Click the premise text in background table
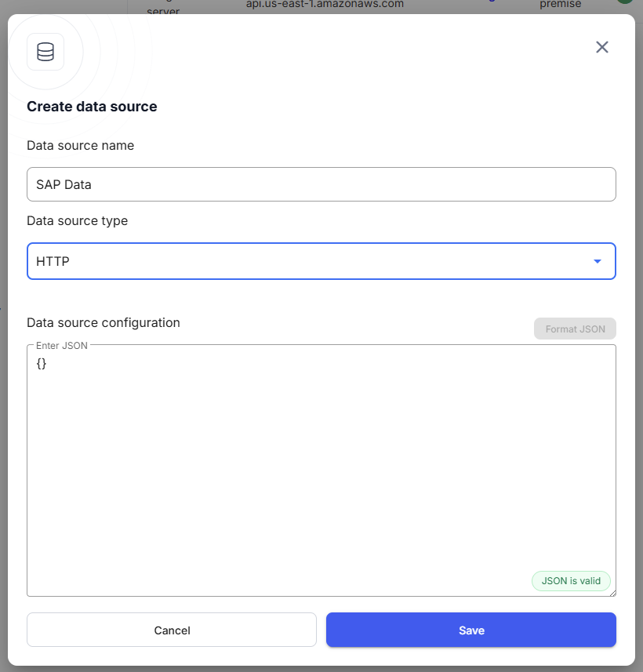Screen dimensions: 643x672 [560, 4]
